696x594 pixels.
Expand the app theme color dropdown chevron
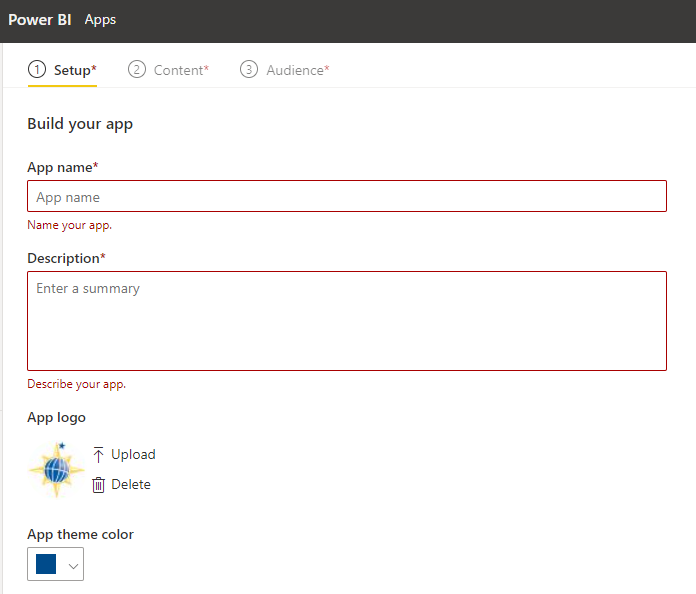click(73, 566)
